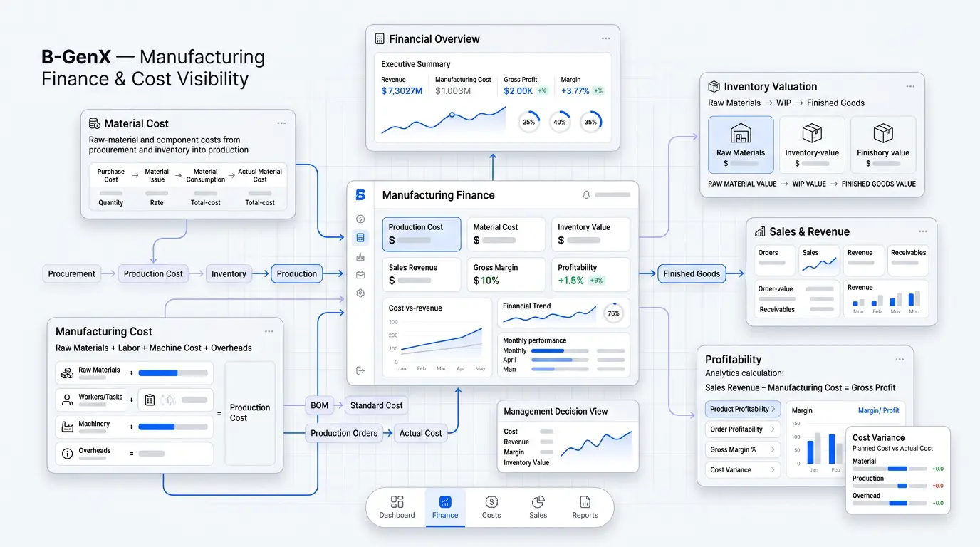Click the April bar in Monthly performance
980x547 pixels.
(x=561, y=360)
